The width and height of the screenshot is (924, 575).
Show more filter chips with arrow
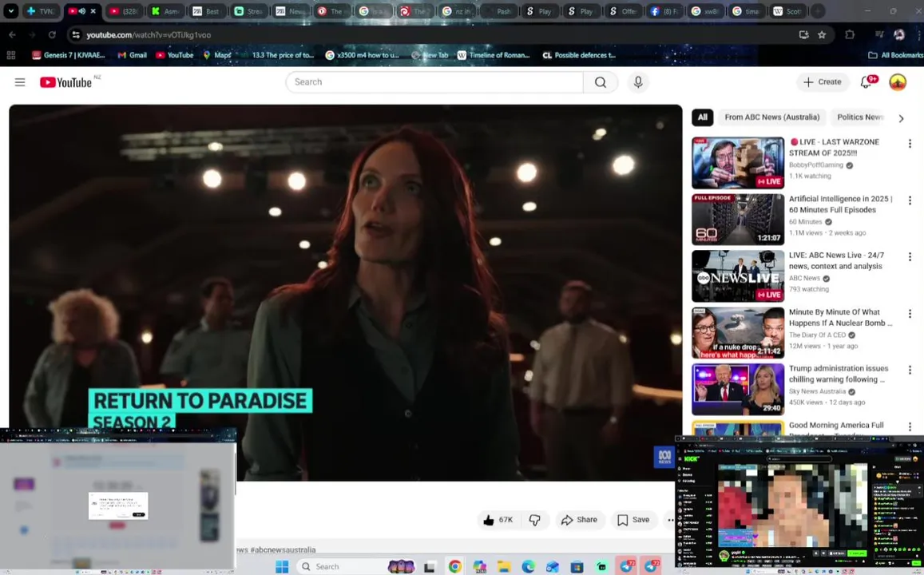click(901, 118)
